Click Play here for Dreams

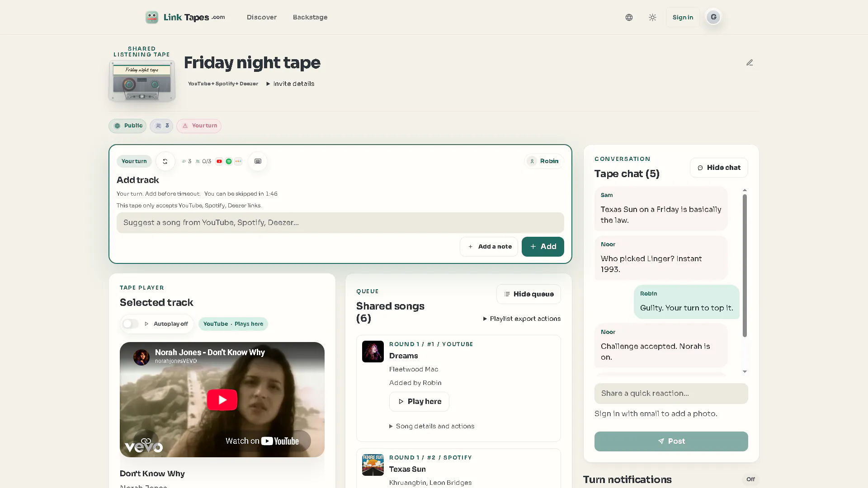coord(419,402)
